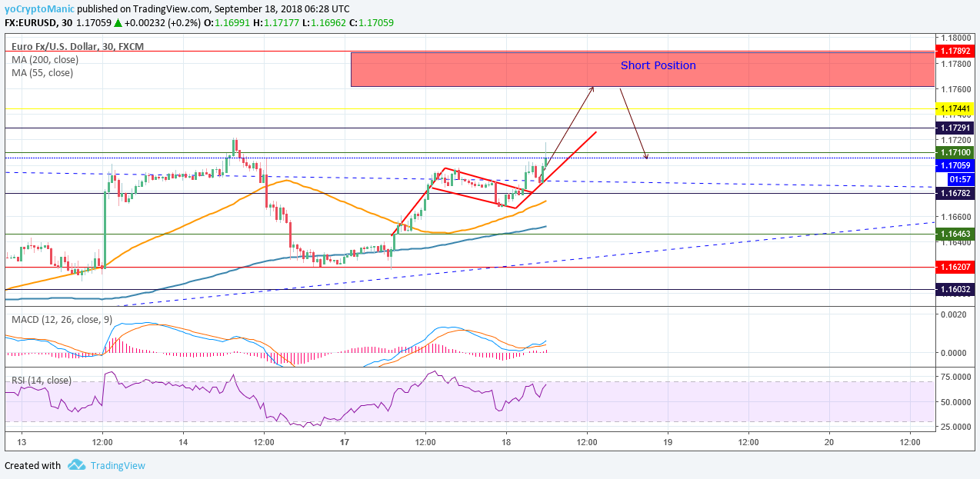
Task: Click the 50.0000 RSI axis value
Action: pyautogui.click(x=955, y=402)
